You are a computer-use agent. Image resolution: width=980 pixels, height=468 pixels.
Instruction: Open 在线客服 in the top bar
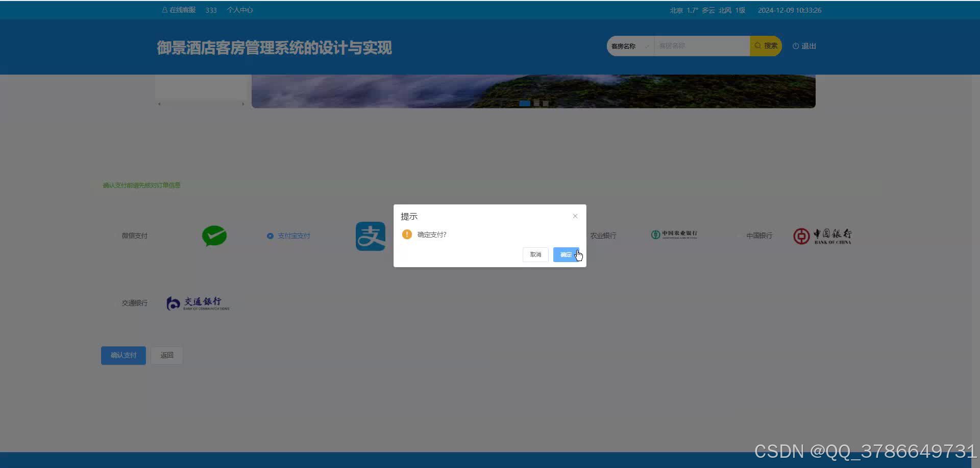[x=179, y=10]
